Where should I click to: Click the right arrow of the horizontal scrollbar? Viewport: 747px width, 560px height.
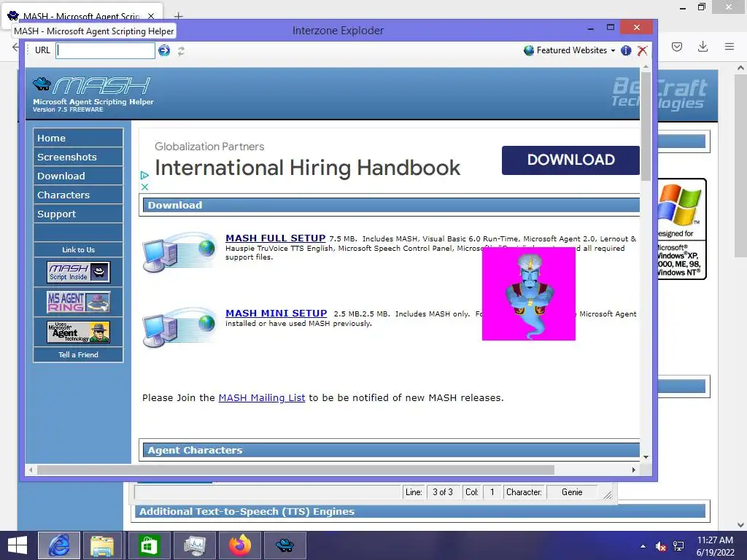pos(634,470)
